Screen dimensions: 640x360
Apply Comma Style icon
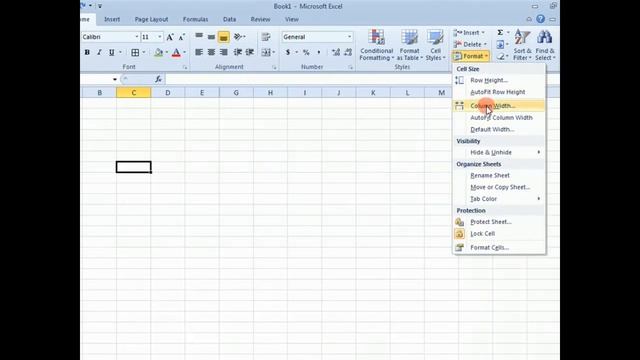[319, 52]
